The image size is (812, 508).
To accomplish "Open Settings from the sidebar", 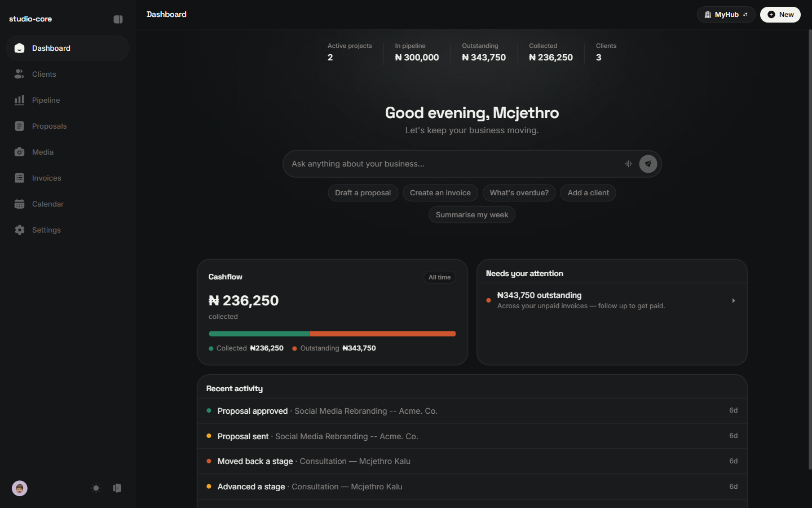I will pyautogui.click(x=67, y=230).
